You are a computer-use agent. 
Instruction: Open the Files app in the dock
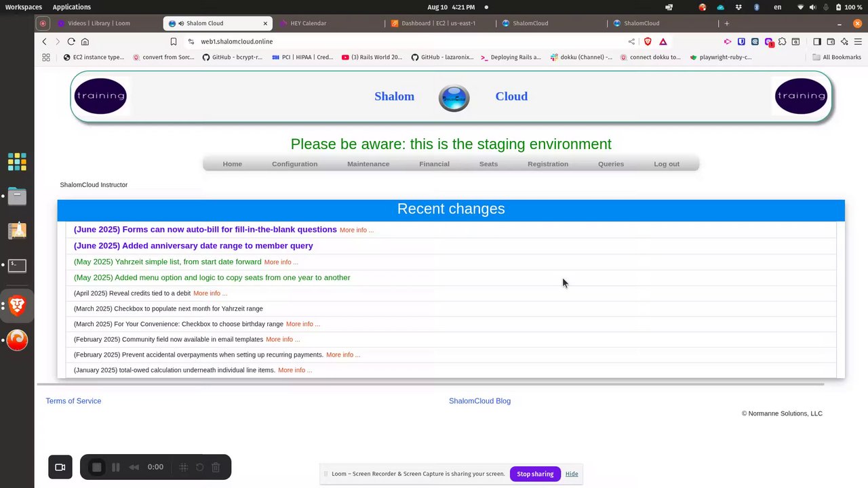tap(17, 197)
